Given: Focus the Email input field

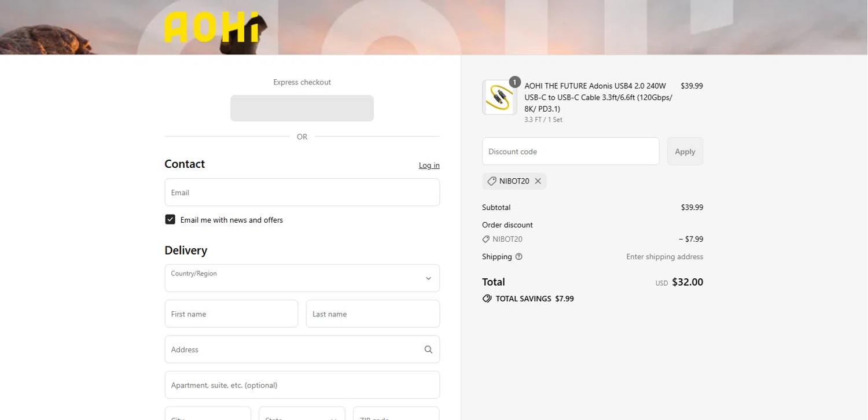Looking at the screenshot, I should (x=302, y=192).
